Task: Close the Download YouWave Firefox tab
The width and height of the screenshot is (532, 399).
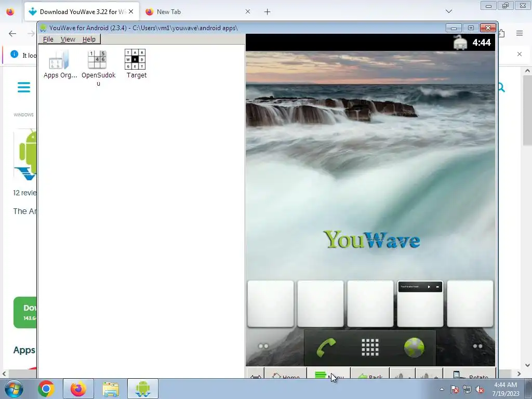Action: (x=131, y=11)
